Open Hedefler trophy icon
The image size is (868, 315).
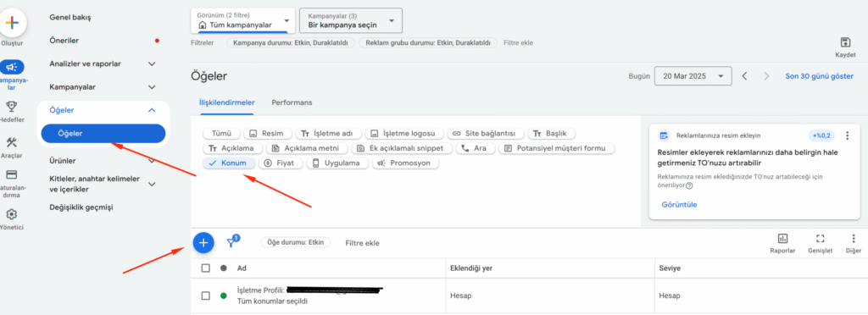(12, 106)
